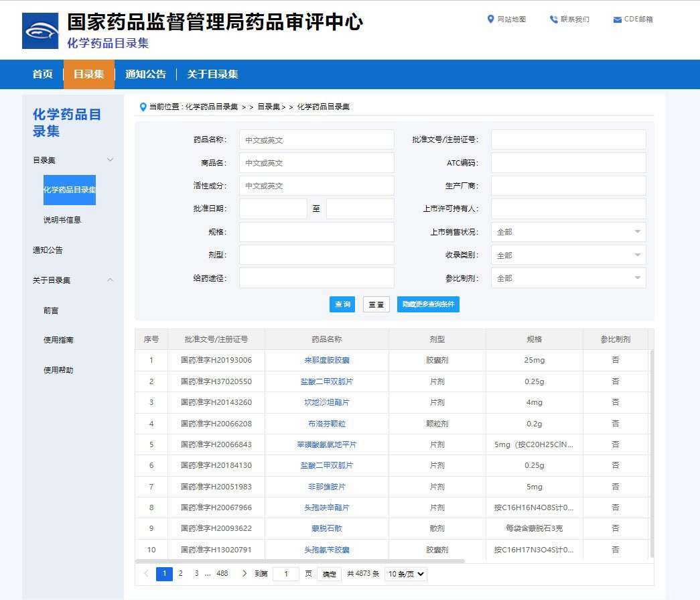Go to 首页 in navigation bar
This screenshot has width=700, height=600.
pyautogui.click(x=43, y=74)
